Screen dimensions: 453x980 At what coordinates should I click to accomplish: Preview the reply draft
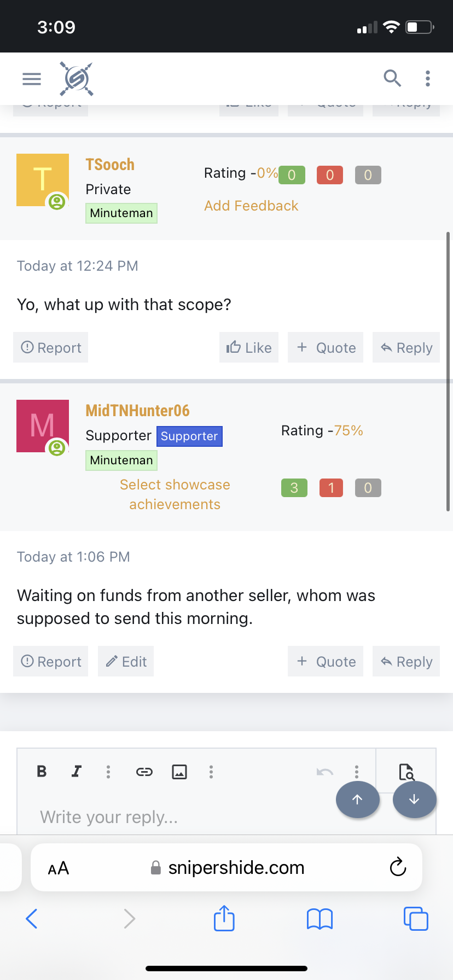tap(406, 771)
